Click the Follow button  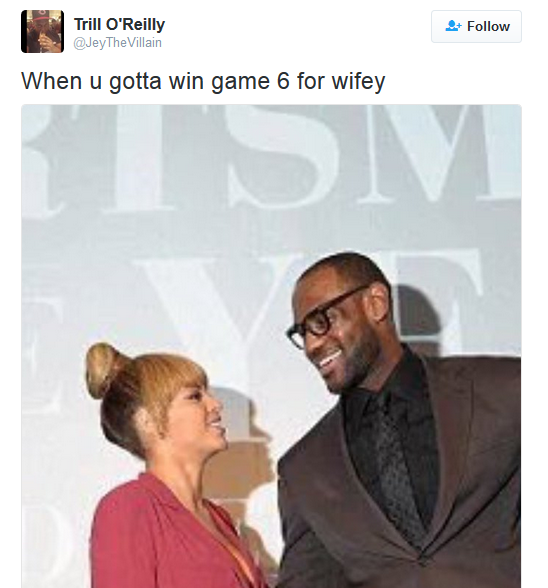click(476, 26)
